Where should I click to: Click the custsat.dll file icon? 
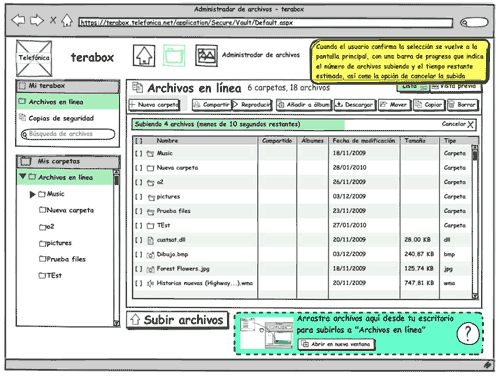coord(151,240)
